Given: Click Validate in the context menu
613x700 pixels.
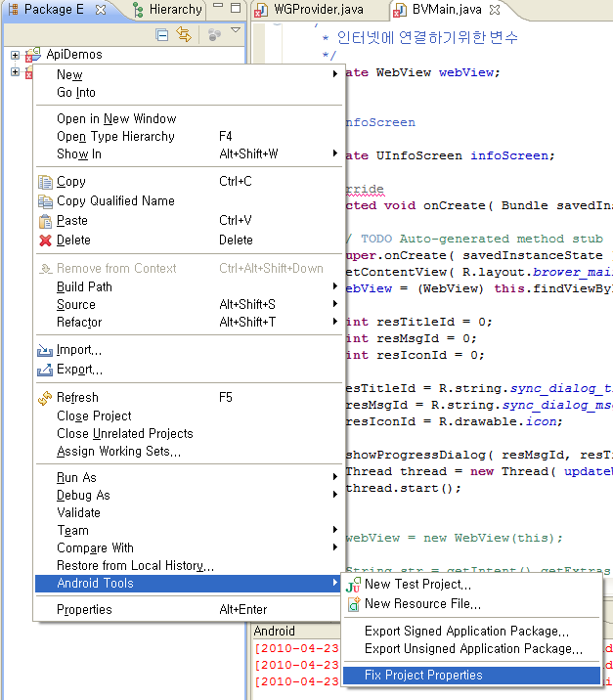Looking at the screenshot, I should pos(189,512).
